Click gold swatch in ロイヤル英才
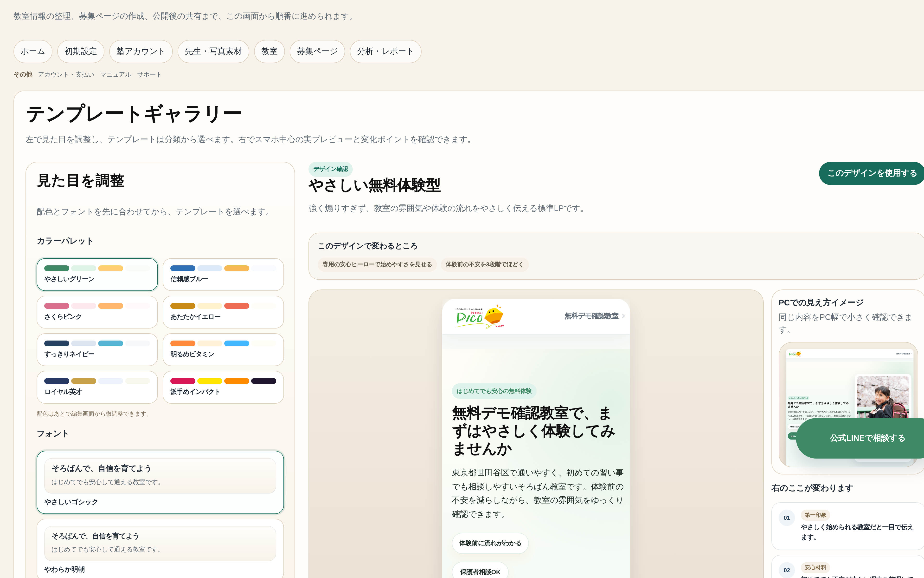The width and height of the screenshot is (924, 578). (84, 381)
